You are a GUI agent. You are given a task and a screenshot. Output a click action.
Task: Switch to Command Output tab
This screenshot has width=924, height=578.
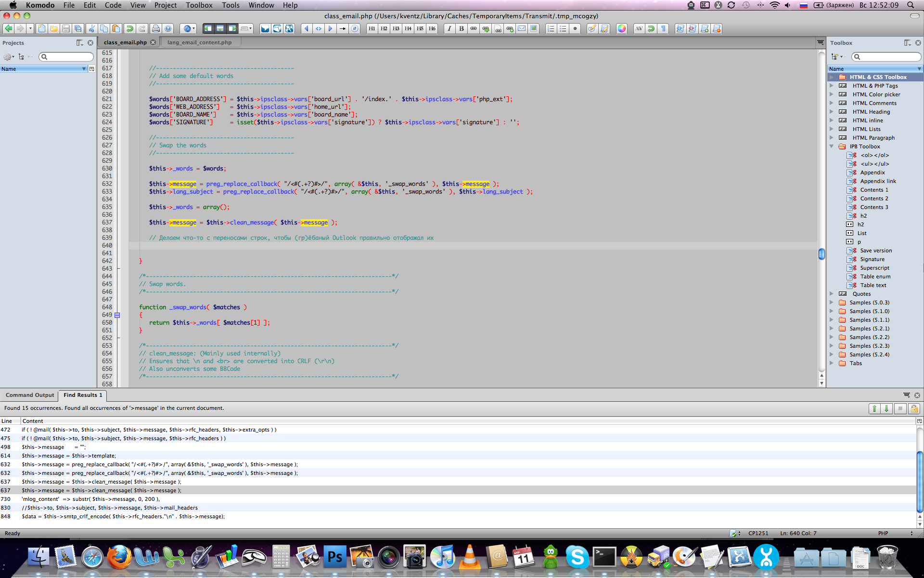click(30, 395)
